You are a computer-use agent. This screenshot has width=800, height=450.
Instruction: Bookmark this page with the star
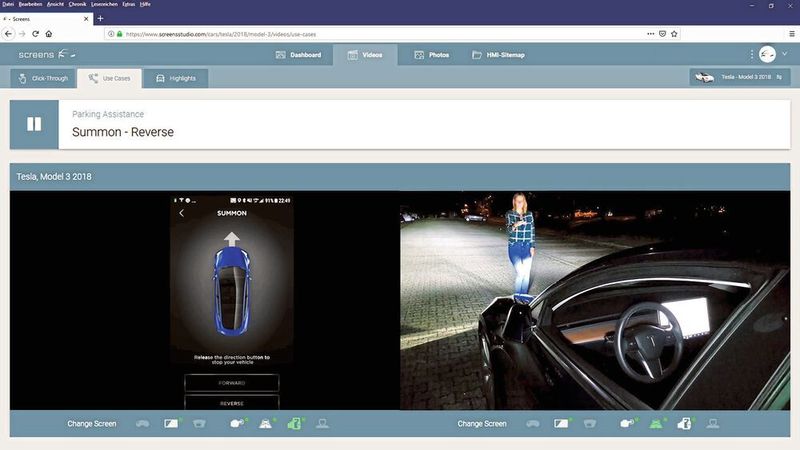674,34
